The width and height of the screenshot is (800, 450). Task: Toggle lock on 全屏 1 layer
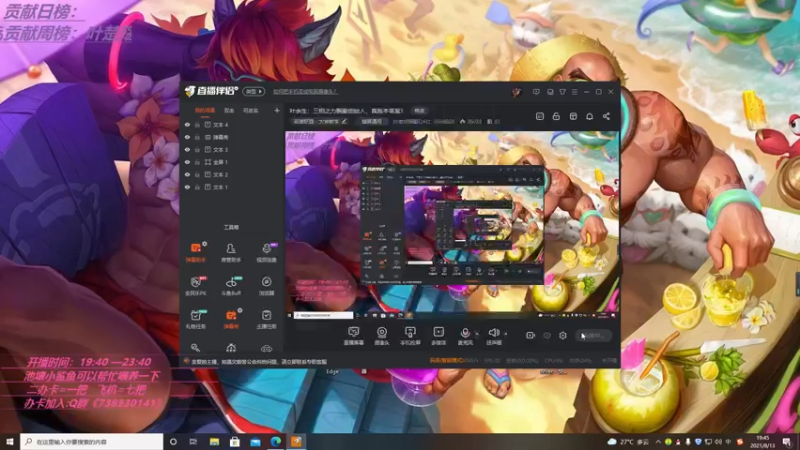click(197, 162)
